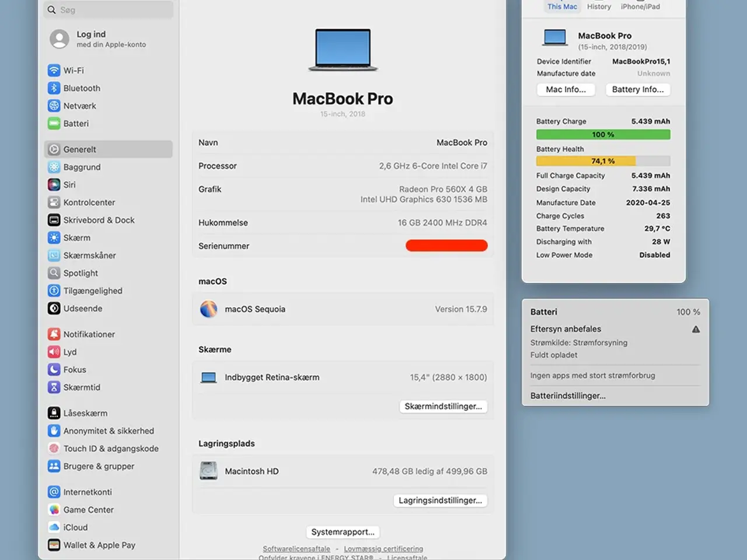Open Baggrund icon in sidebar
The image size is (747, 560).
54,167
